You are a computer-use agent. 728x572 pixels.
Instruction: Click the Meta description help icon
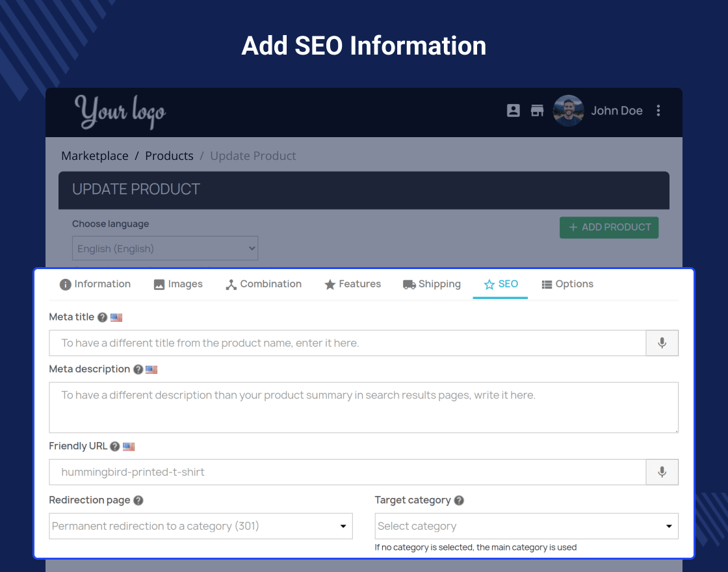point(138,370)
